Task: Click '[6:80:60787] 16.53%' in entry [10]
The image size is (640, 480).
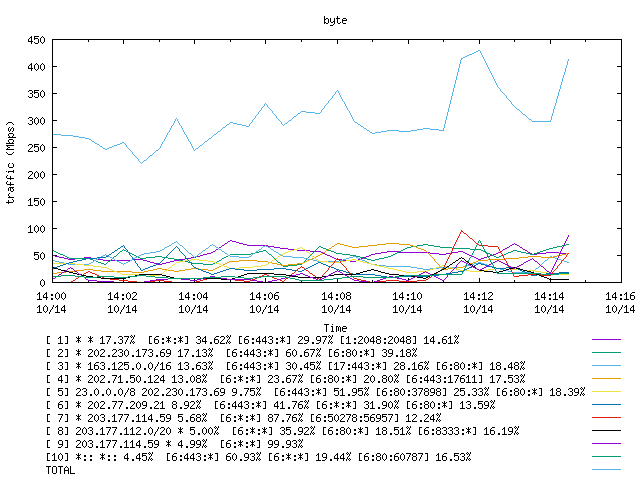Action: [x=414, y=458]
